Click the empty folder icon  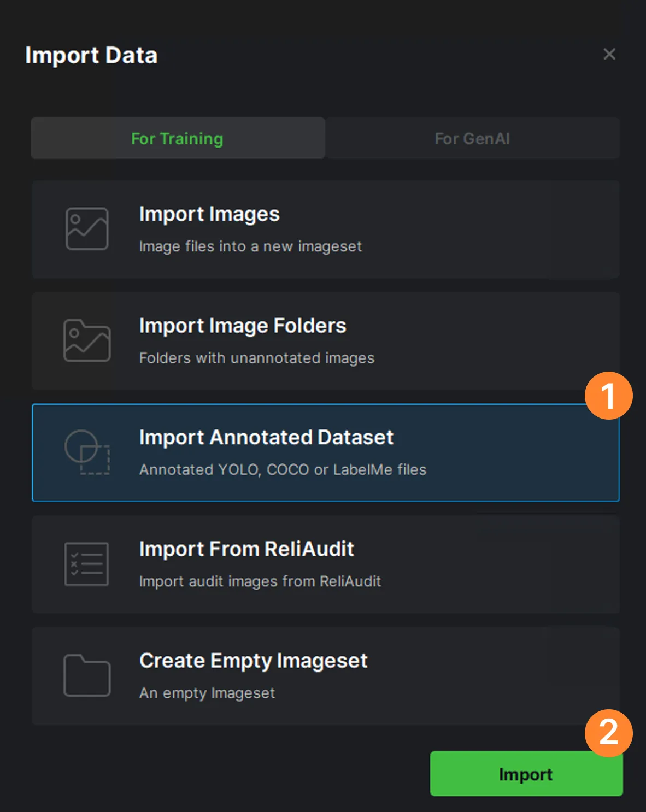click(x=87, y=675)
